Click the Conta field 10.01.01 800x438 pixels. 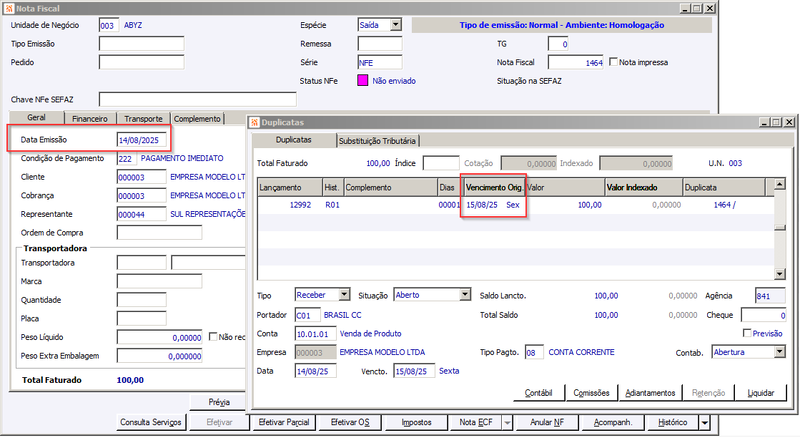click(315, 334)
